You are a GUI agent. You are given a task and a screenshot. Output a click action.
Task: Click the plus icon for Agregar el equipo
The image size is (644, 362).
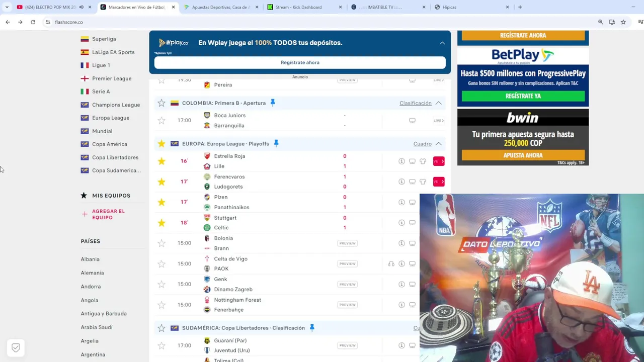pyautogui.click(x=84, y=214)
